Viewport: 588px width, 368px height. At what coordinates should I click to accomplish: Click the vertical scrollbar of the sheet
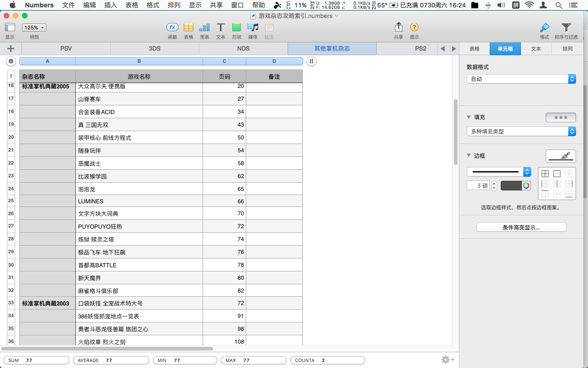tap(455, 132)
